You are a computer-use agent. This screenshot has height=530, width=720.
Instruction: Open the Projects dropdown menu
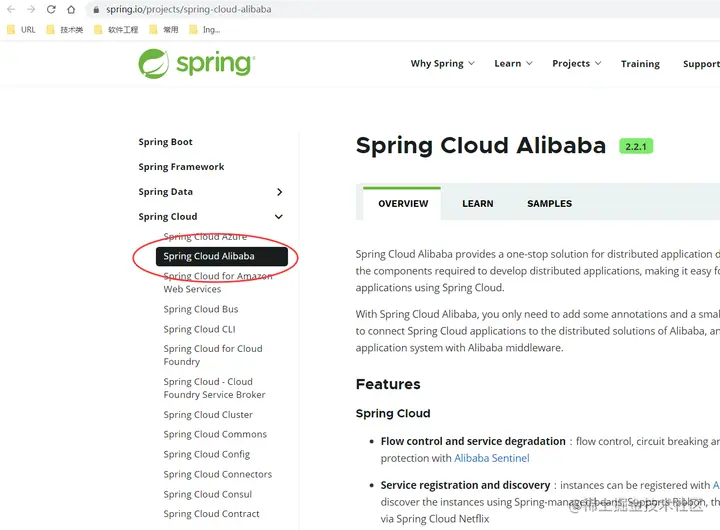tap(576, 63)
